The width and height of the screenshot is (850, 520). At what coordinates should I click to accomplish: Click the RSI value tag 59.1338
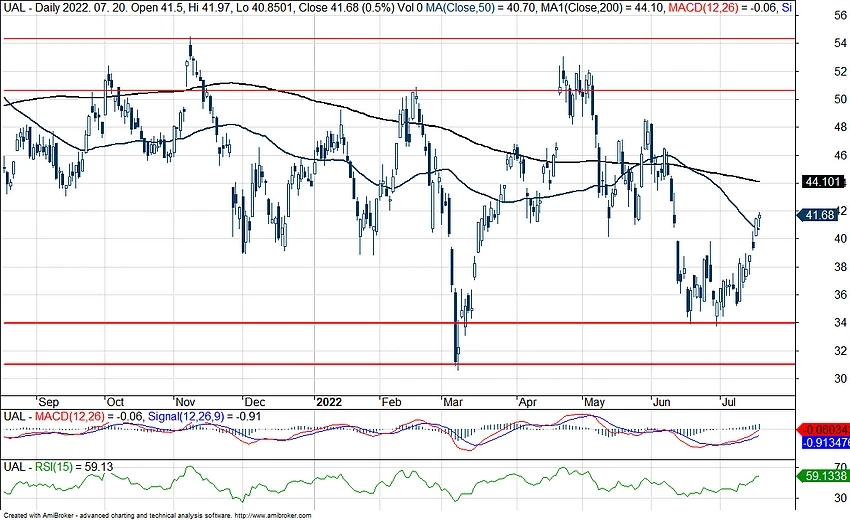(x=824, y=476)
